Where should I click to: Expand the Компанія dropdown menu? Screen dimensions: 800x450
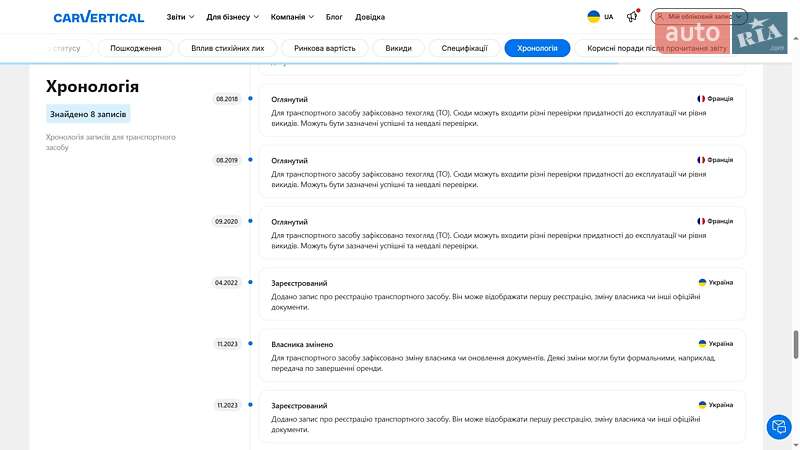(292, 17)
